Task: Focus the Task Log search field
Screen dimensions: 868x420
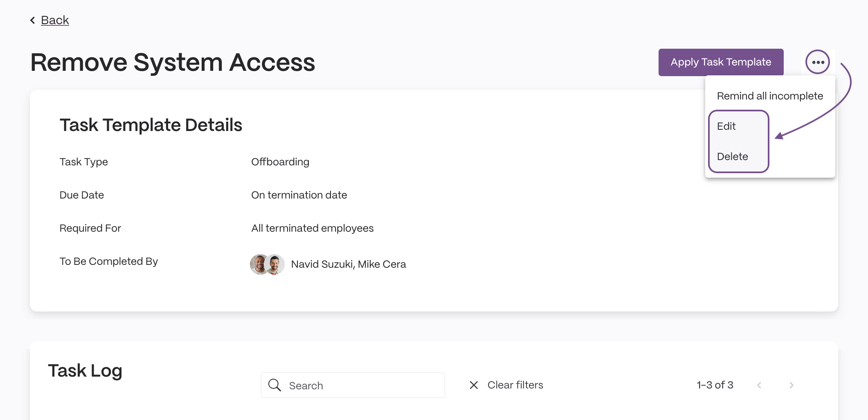Action: coord(353,385)
